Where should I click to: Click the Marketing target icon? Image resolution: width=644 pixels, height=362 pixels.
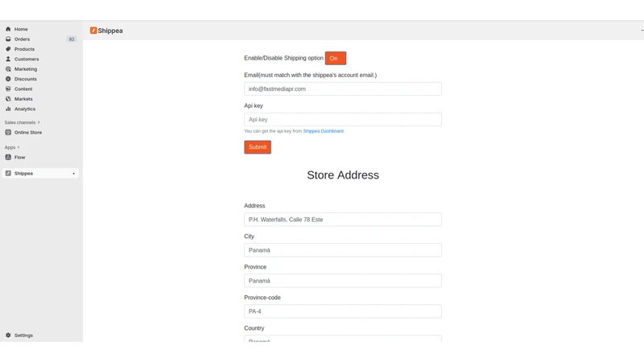pos(8,69)
